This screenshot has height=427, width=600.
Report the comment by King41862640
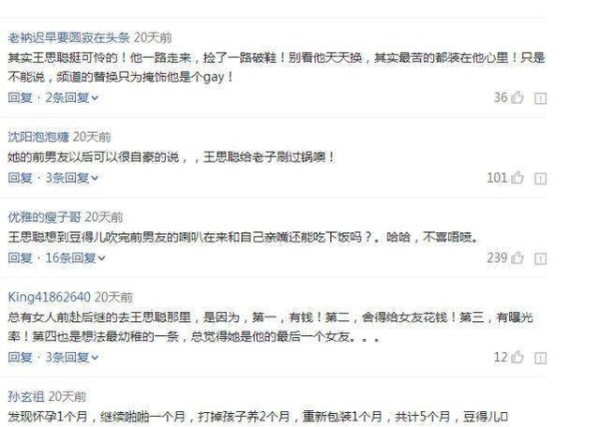pos(540,358)
